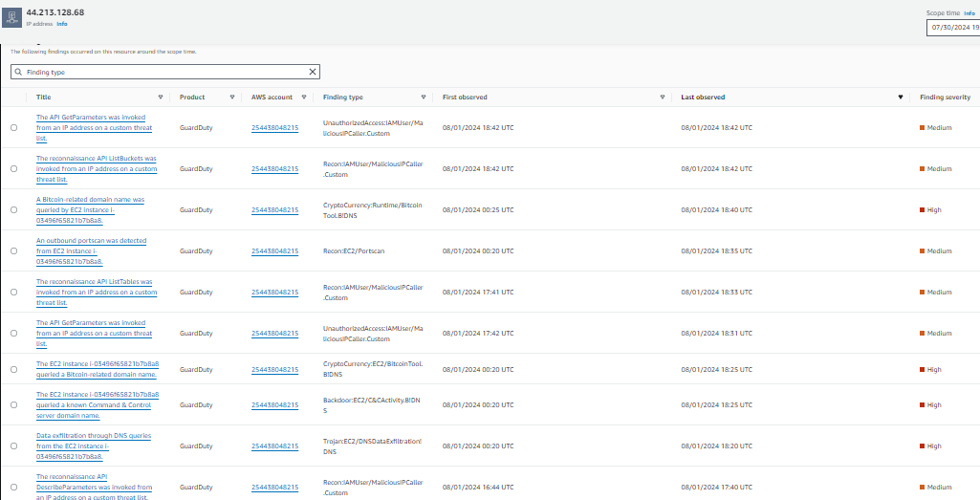Select the outbound portscan finding radio button
This screenshot has width=980, height=500.
click(x=13, y=251)
